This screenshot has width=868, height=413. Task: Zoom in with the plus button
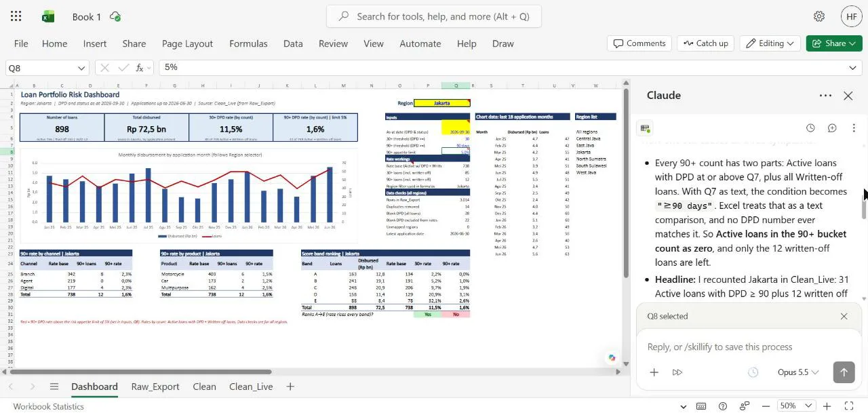(827, 406)
